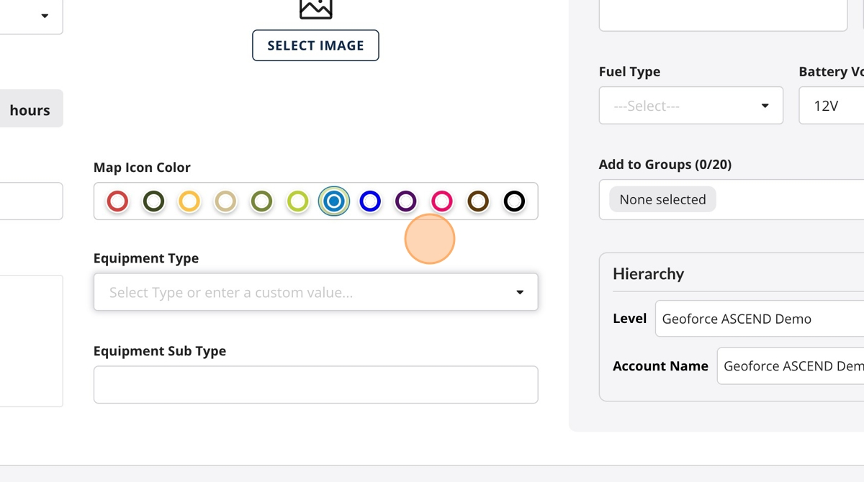This screenshot has width=864, height=482.
Task: Select the black map icon color
Action: 514,202
